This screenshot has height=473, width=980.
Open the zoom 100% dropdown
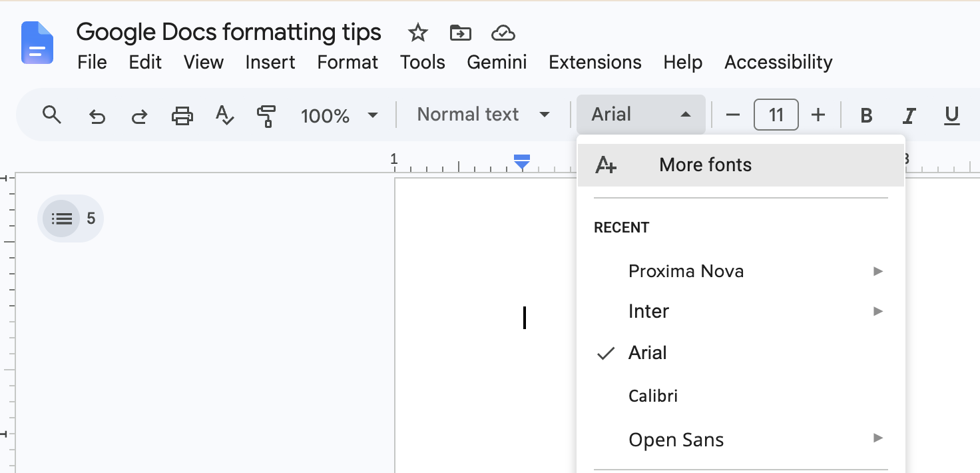pyautogui.click(x=340, y=115)
